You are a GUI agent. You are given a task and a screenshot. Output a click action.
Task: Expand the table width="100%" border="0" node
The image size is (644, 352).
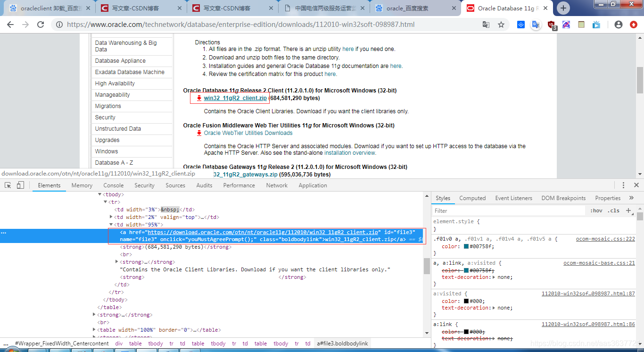pos(94,330)
